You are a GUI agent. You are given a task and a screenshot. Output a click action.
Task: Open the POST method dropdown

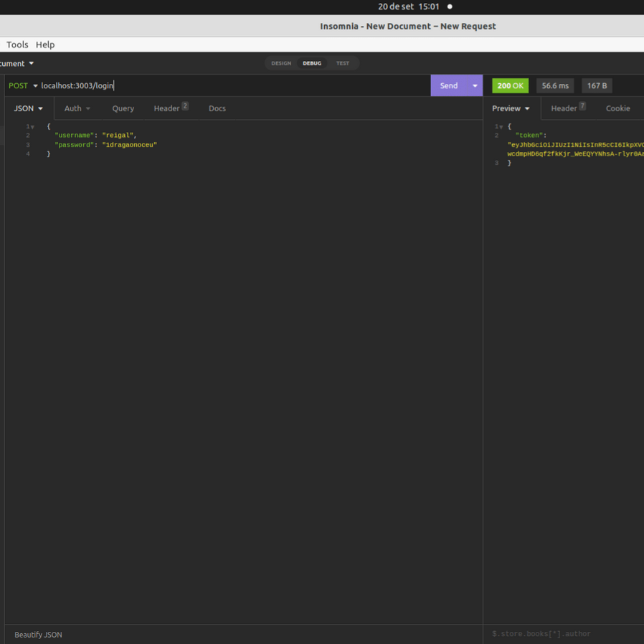[23, 85]
